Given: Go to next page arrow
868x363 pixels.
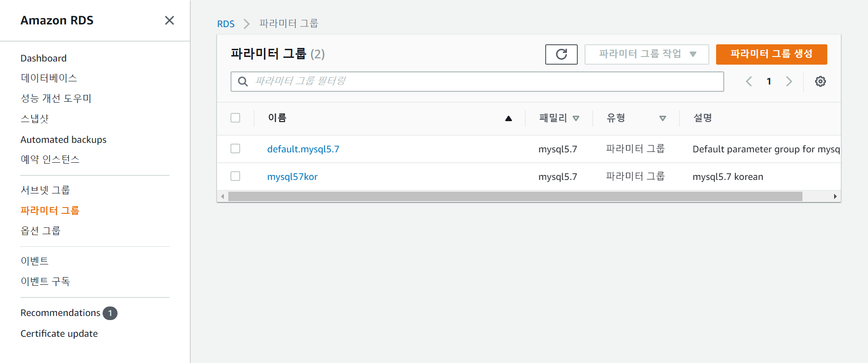Looking at the screenshot, I should tap(789, 81).
